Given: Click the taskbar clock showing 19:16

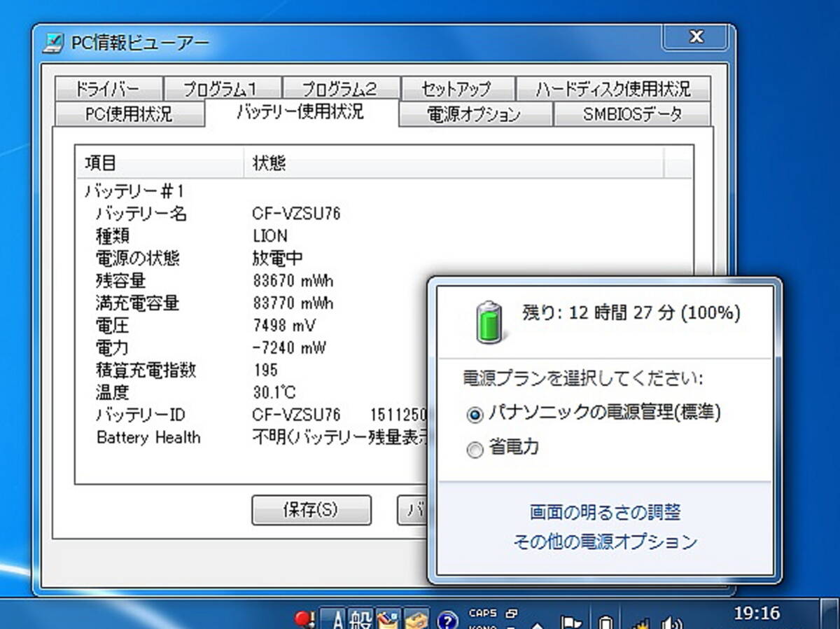Looking at the screenshot, I should pyautogui.click(x=757, y=614).
